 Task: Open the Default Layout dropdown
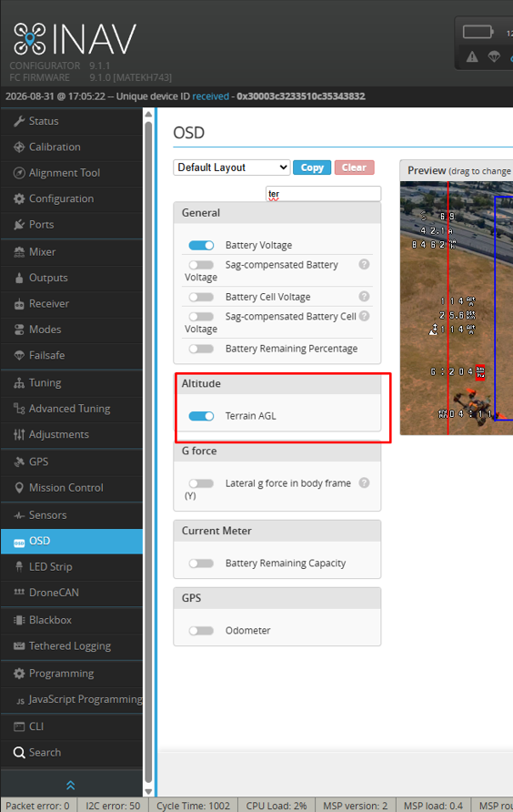[232, 167]
